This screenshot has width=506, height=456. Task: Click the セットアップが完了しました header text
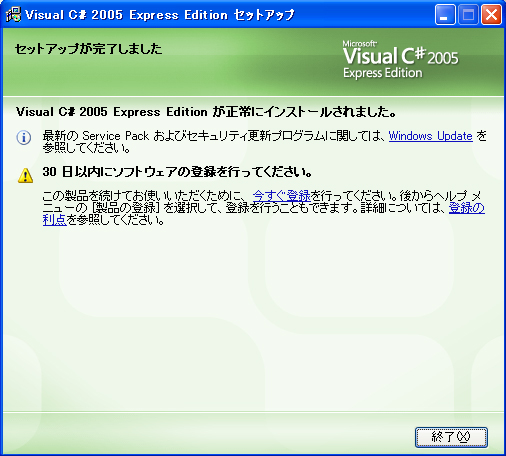[88, 49]
